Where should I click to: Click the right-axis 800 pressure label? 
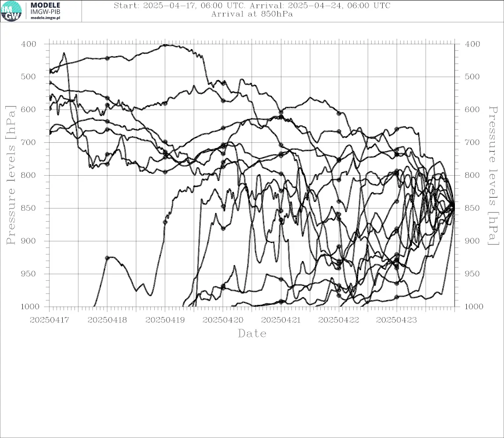pos(472,176)
